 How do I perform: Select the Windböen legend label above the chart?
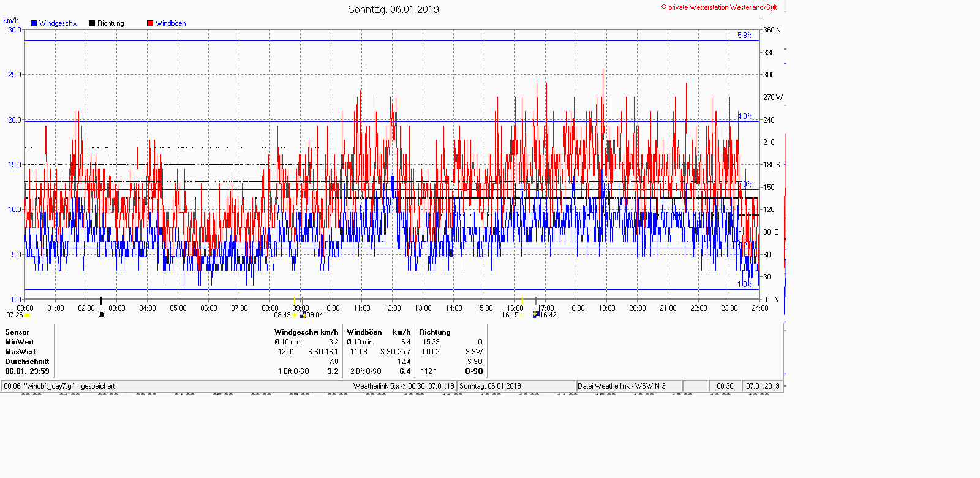tap(171, 23)
